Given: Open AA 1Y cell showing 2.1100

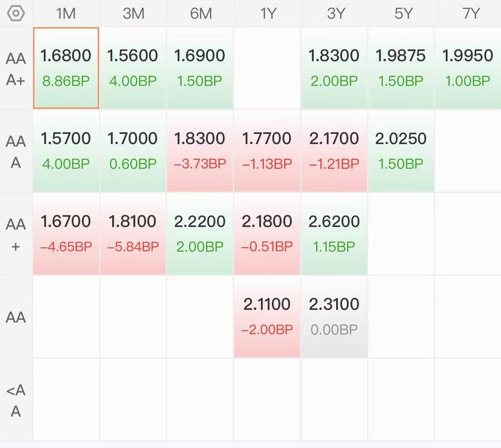Looking at the screenshot, I should click(267, 317).
